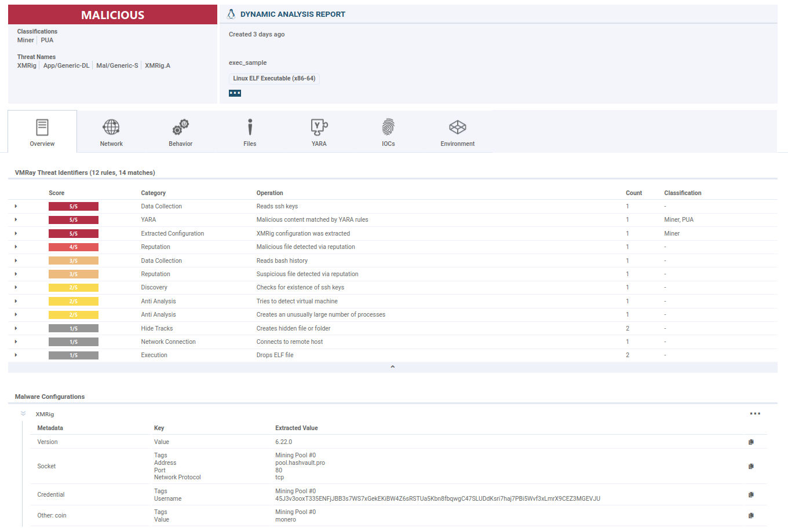Expand the Tries to detect virtual machine row
The image size is (788, 532).
pos(16,301)
